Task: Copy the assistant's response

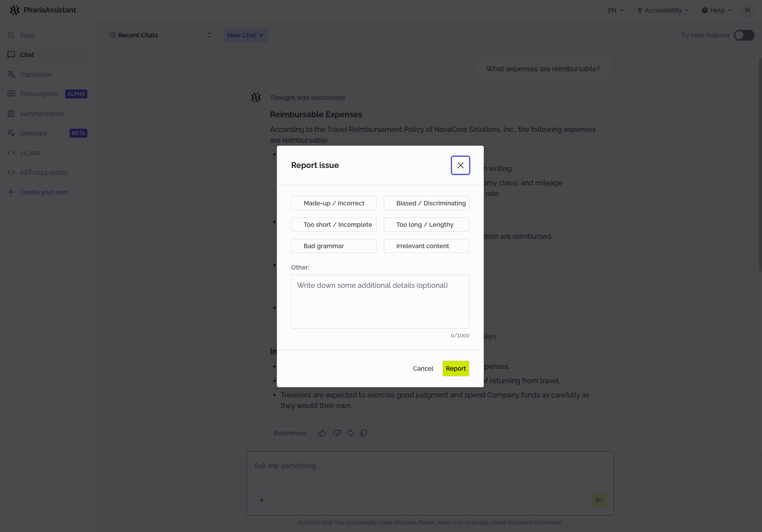Action: (364, 433)
